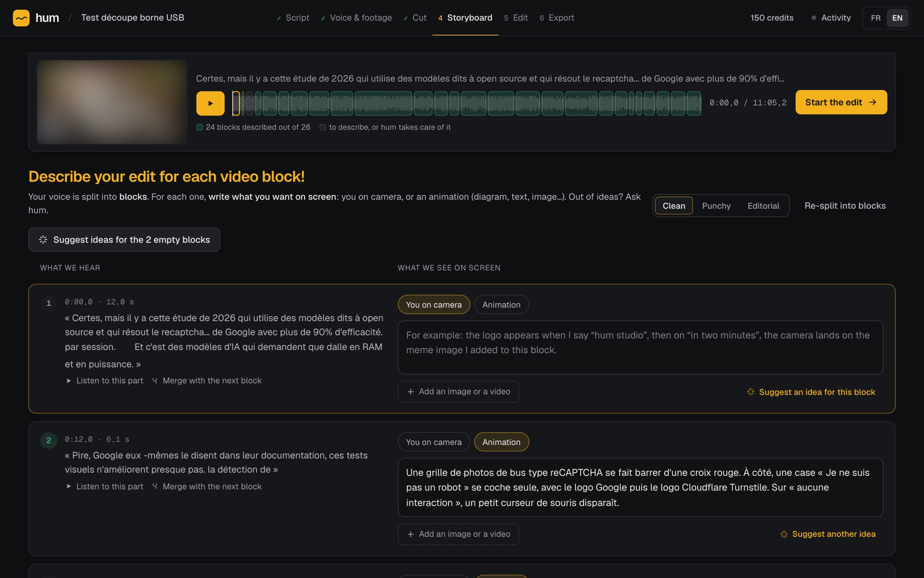Choose the Editorial edit style
Screen dimensions: 924x578
pyautogui.click(x=763, y=206)
